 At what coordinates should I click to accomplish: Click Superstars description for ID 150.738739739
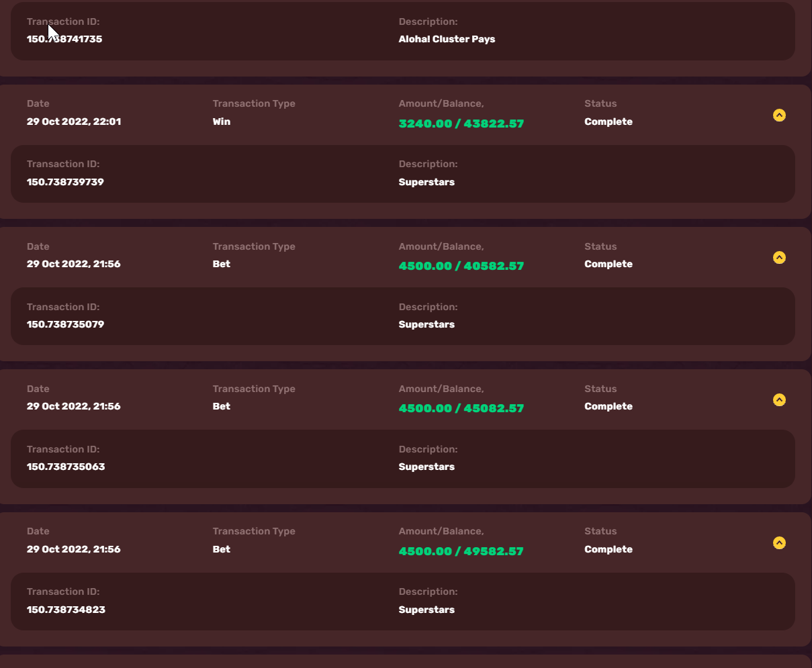pyautogui.click(x=426, y=182)
